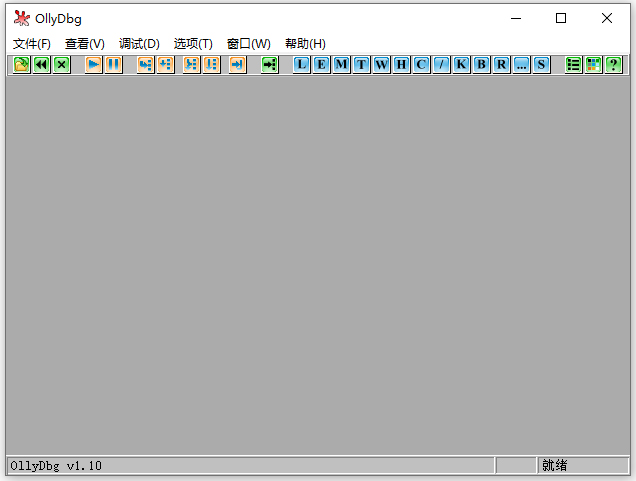Minimize the OllyDbg window

[516, 18]
